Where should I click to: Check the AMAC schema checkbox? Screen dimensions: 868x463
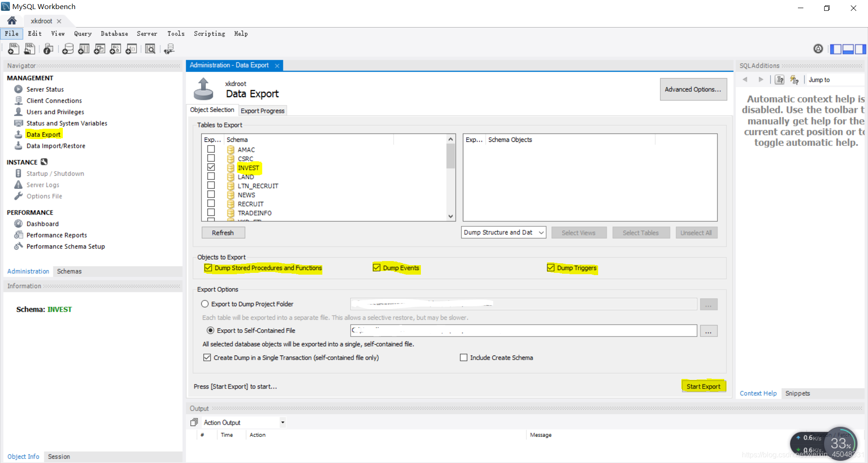tap(211, 149)
